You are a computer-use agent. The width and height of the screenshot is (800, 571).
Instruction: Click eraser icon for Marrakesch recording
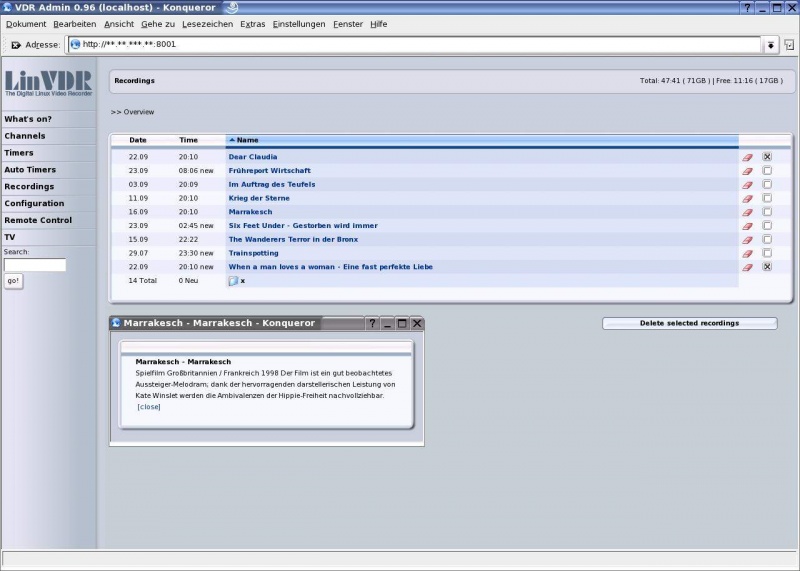[x=747, y=212]
